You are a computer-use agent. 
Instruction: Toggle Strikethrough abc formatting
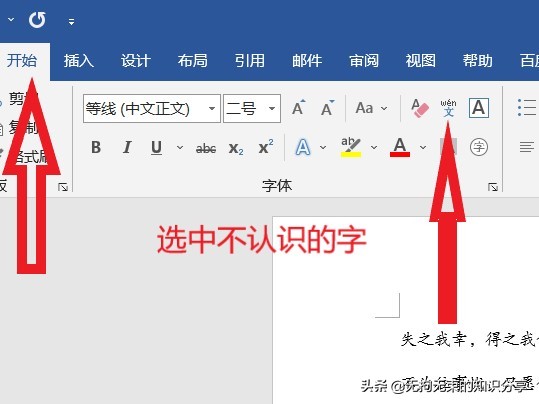point(206,149)
